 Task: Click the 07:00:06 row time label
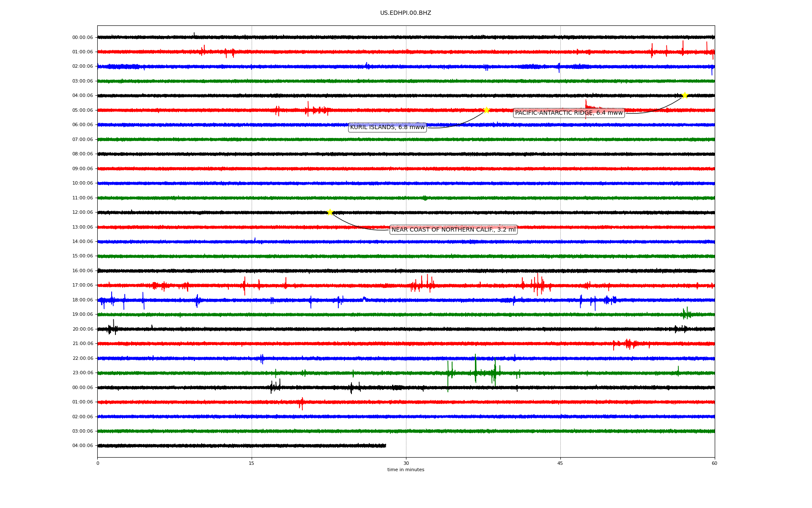(82, 139)
